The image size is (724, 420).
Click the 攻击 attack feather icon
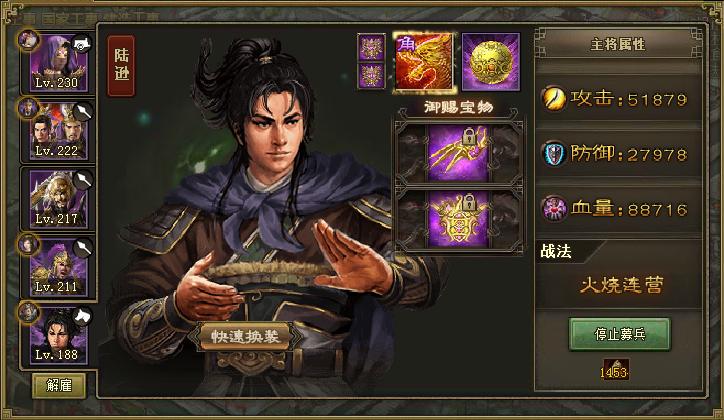coord(554,98)
